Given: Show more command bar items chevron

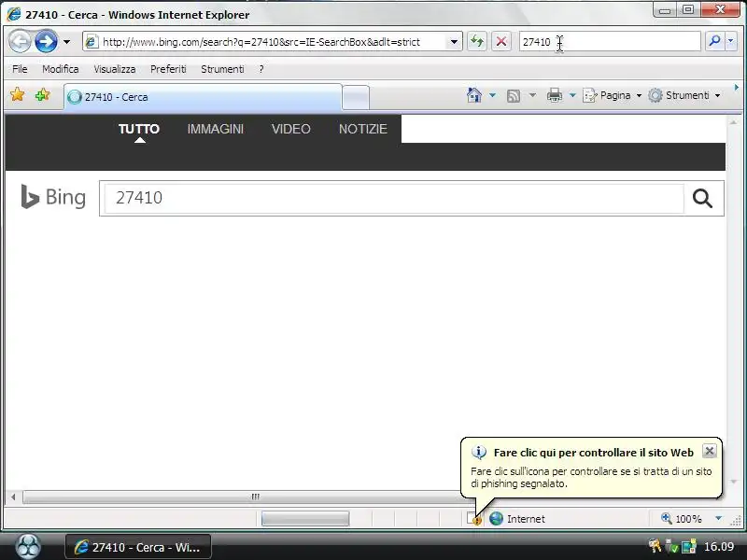Looking at the screenshot, I should [x=737, y=88].
